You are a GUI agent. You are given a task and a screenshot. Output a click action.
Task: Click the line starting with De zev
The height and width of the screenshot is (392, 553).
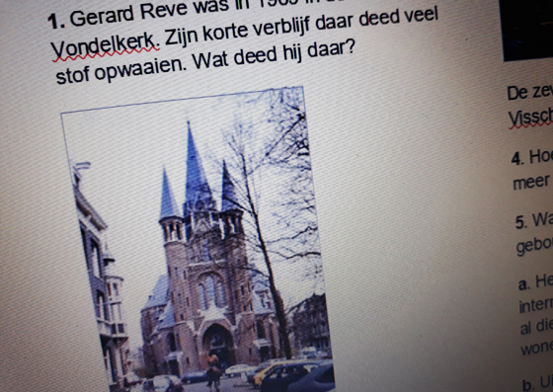point(529,93)
